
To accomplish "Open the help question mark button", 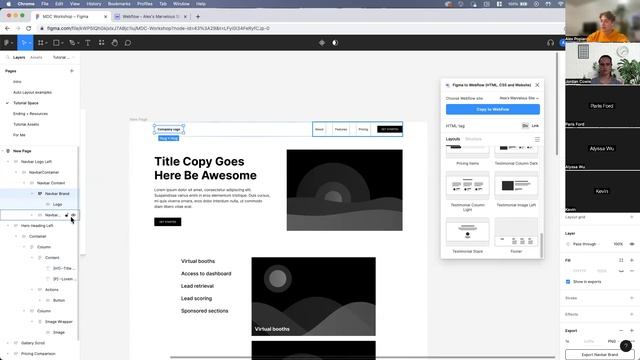I will [x=626, y=346].
